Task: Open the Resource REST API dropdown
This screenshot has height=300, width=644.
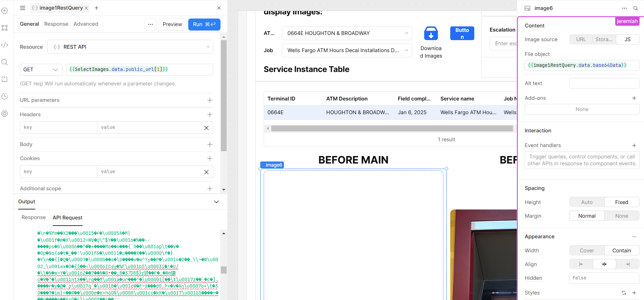Action: tap(130, 47)
